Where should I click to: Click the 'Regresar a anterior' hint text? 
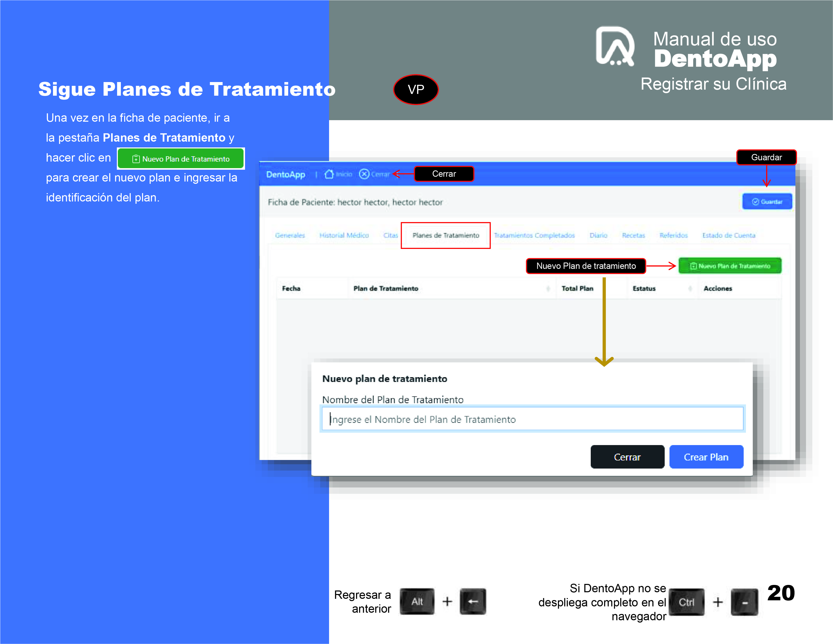click(x=363, y=602)
